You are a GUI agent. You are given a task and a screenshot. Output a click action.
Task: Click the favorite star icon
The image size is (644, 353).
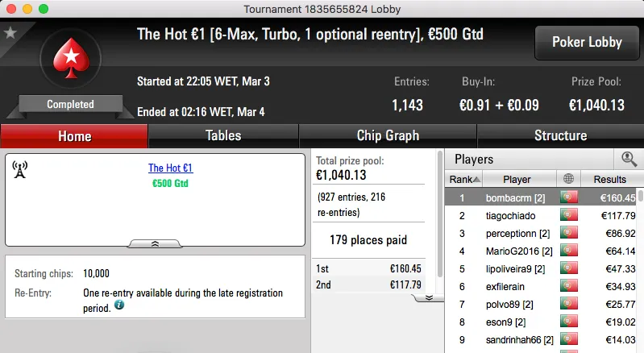coord(10,33)
